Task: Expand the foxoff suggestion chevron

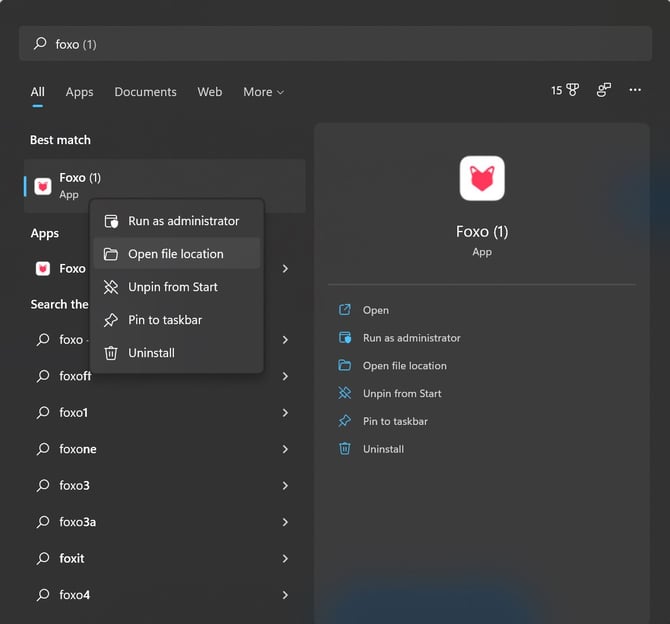Action: (285, 376)
